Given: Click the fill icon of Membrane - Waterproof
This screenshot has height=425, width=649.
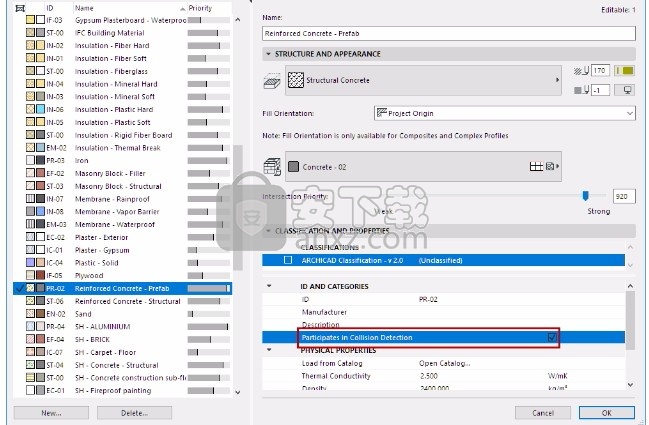Looking at the screenshot, I should coord(30,224).
